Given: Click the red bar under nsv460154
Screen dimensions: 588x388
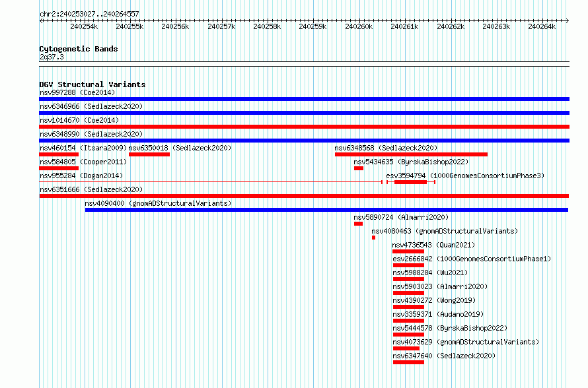Looking at the screenshot, I should click(59, 154).
